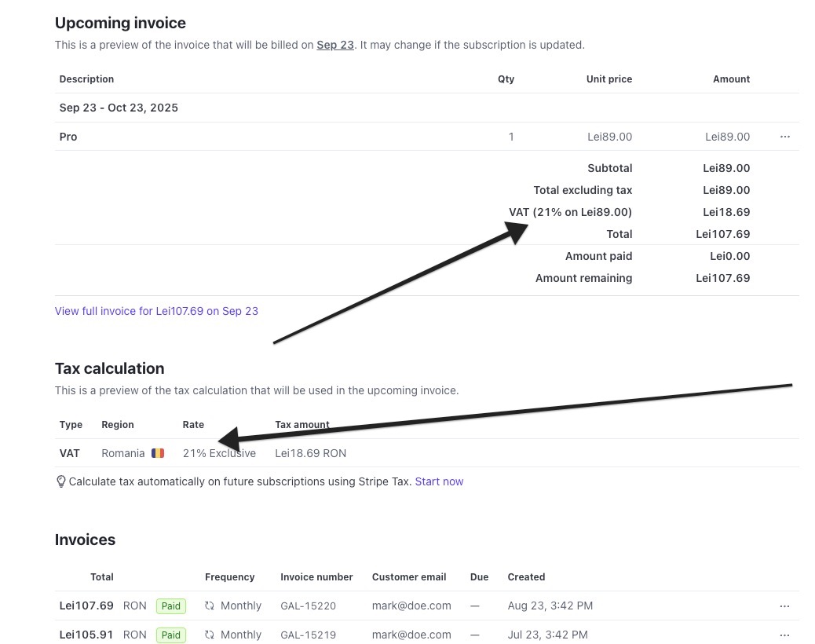Click the Paid badge on Lei105.91 invoice

[171, 635]
